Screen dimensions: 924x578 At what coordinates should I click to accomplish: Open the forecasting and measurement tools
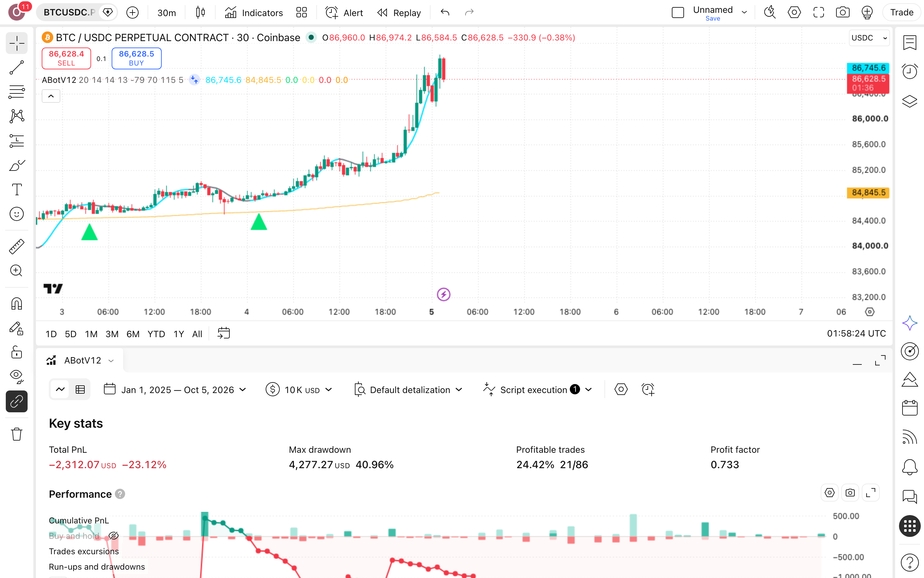(x=16, y=141)
